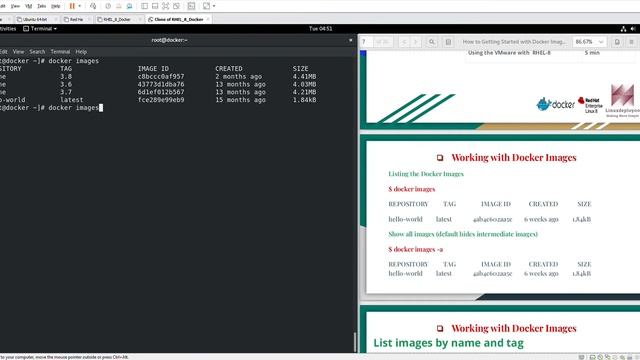Screen dimensions: 640x360
Task: Click the '15 months ago' created value
Action: click(x=240, y=100)
